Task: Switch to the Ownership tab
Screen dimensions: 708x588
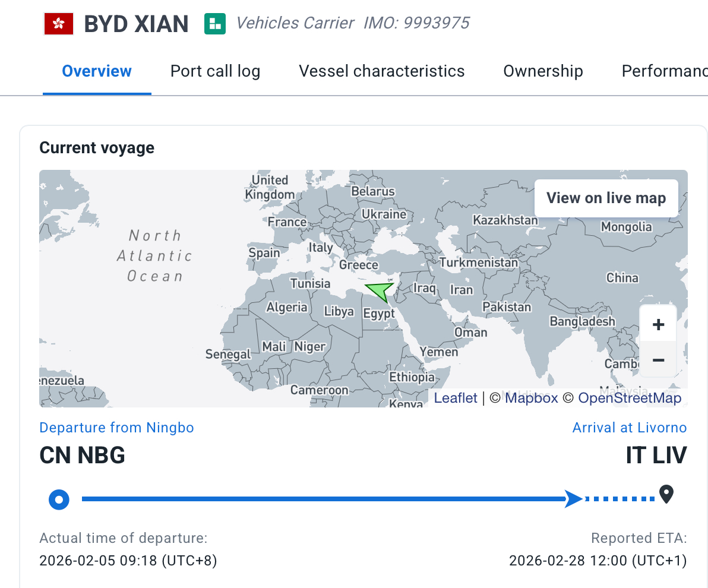Action: click(543, 71)
